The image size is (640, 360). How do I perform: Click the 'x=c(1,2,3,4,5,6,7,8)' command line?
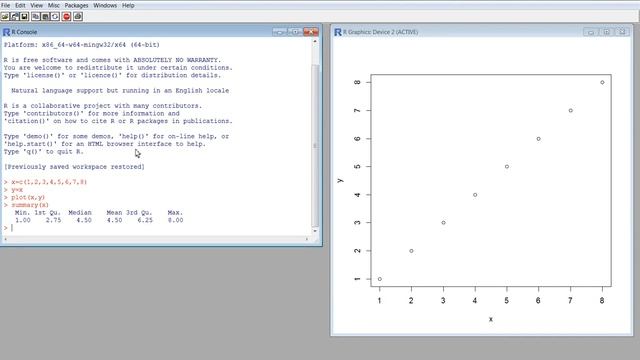[x=49, y=182]
